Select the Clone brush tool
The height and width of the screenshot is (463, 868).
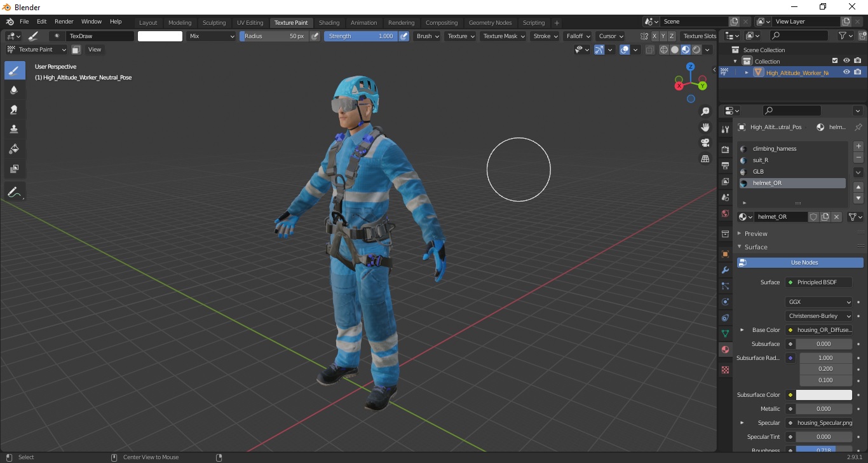[x=14, y=129]
